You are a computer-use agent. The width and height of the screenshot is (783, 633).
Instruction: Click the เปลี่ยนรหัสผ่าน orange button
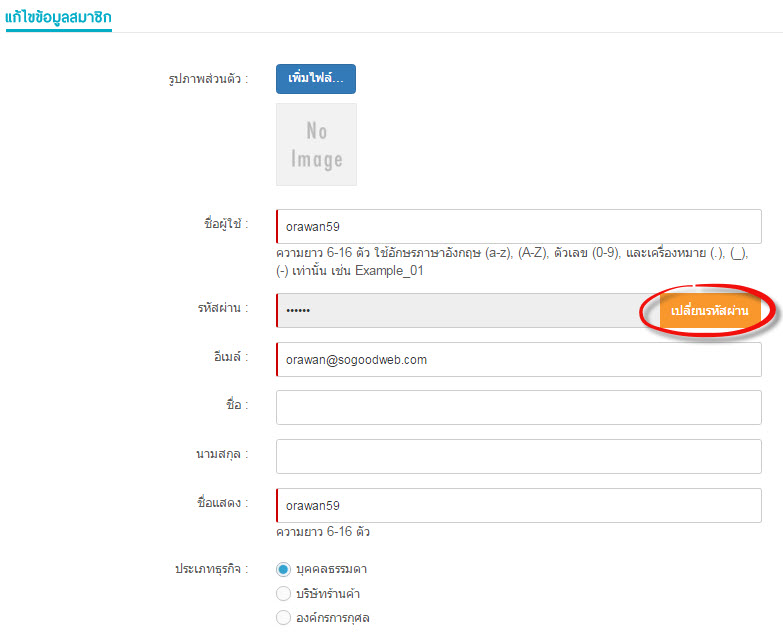(710, 311)
